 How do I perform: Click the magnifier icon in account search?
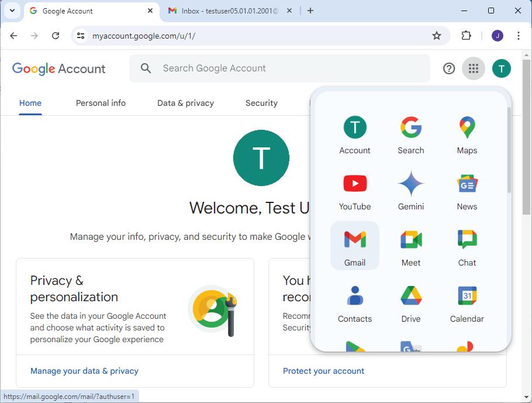pos(146,68)
